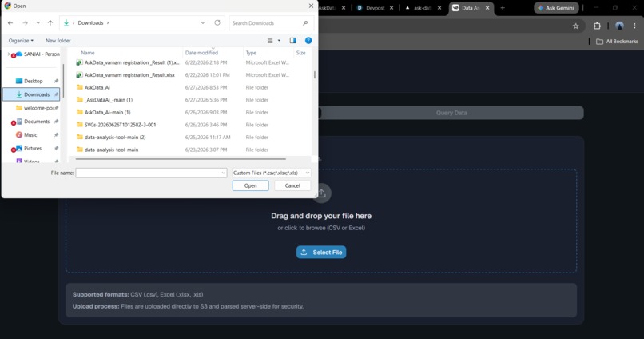Screen dimensions: 644x339
Task: Open the All Bookmarks folder
Action: [x=617, y=42]
